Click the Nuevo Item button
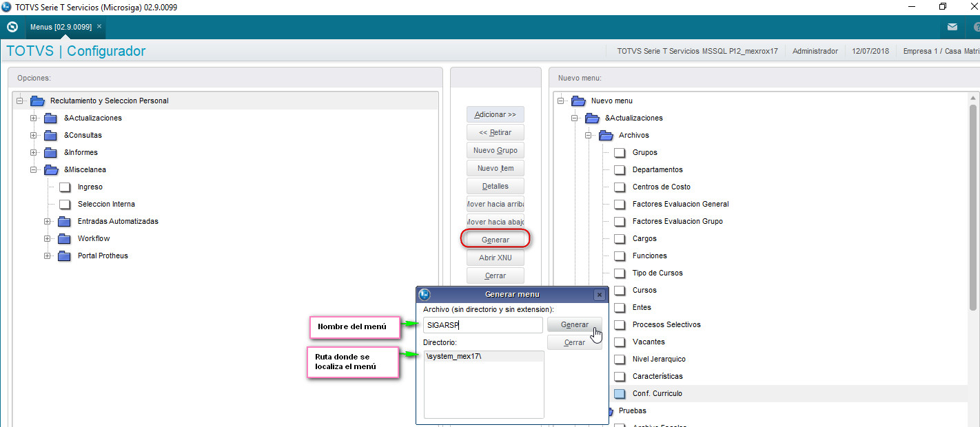The height and width of the screenshot is (427, 980). (496, 168)
